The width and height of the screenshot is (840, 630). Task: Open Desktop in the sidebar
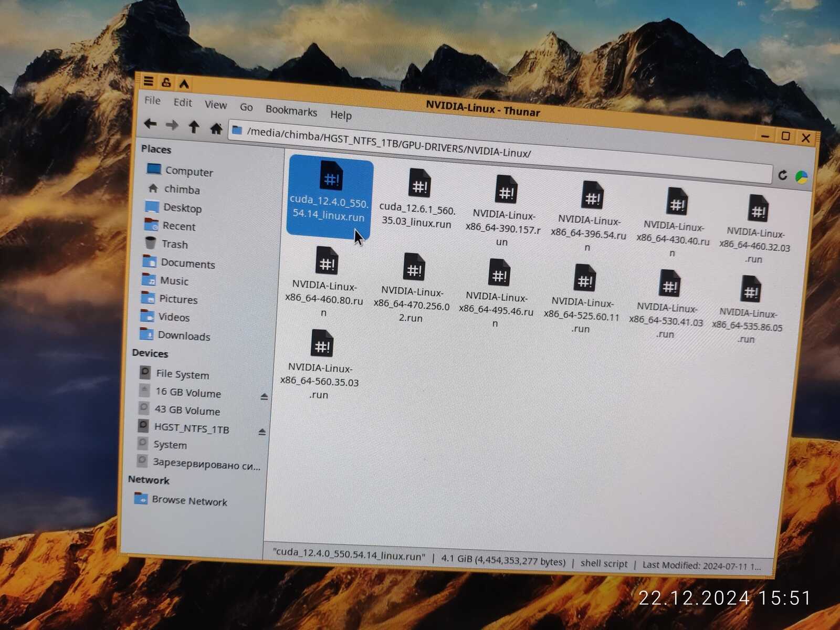point(173,207)
